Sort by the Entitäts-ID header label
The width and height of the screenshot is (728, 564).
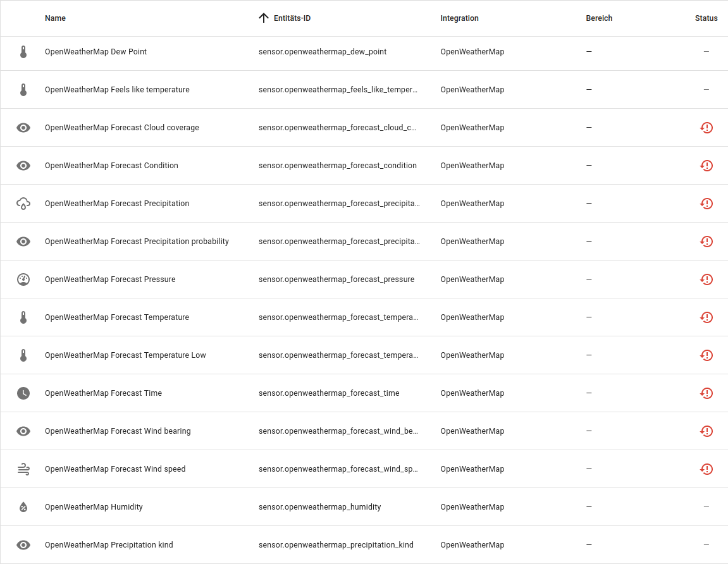point(292,18)
